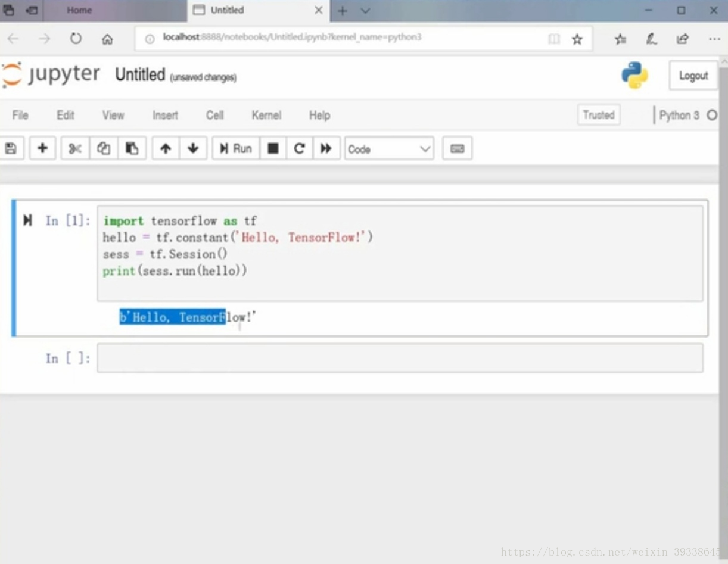Open the Edit menu
Screen dimensions: 728x564
(66, 115)
